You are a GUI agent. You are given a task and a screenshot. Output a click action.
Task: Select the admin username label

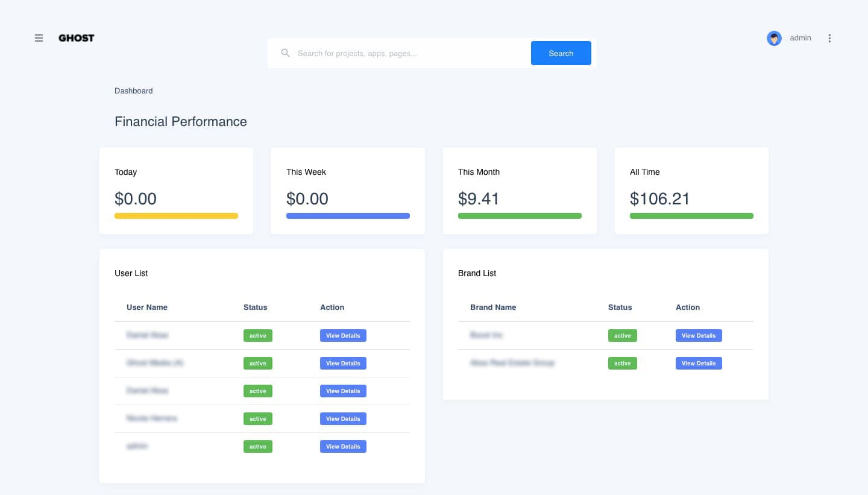(800, 38)
